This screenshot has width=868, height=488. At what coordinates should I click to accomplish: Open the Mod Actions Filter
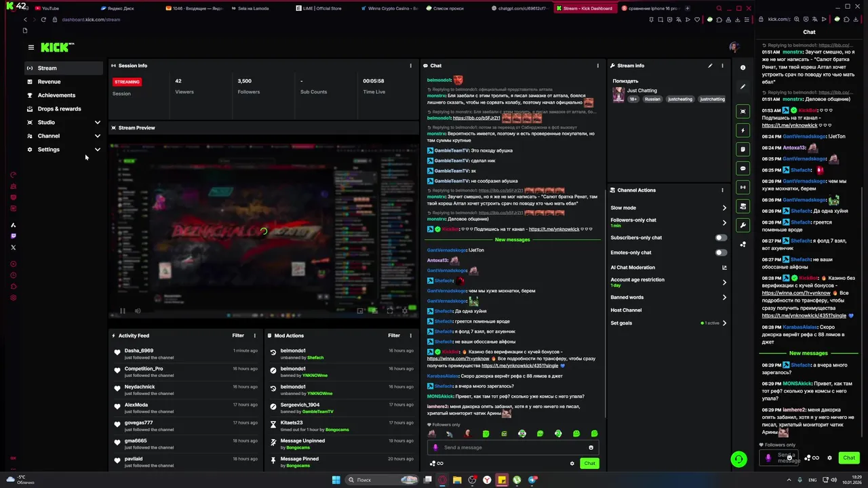tap(394, 335)
